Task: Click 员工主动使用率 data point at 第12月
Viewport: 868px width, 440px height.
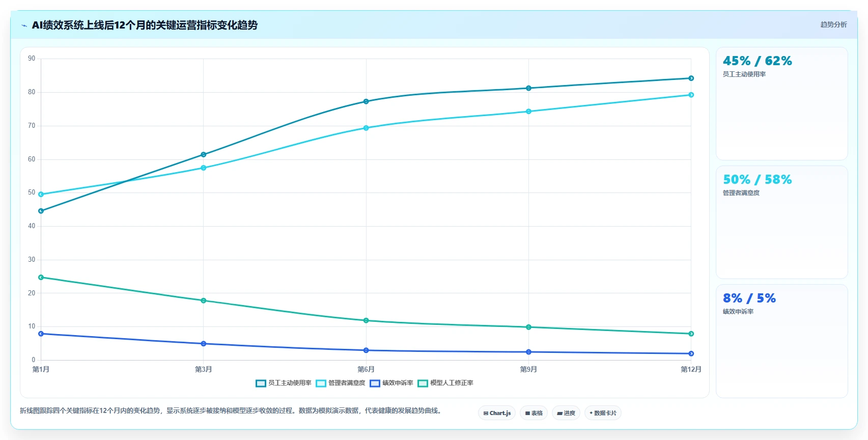Action: click(691, 78)
